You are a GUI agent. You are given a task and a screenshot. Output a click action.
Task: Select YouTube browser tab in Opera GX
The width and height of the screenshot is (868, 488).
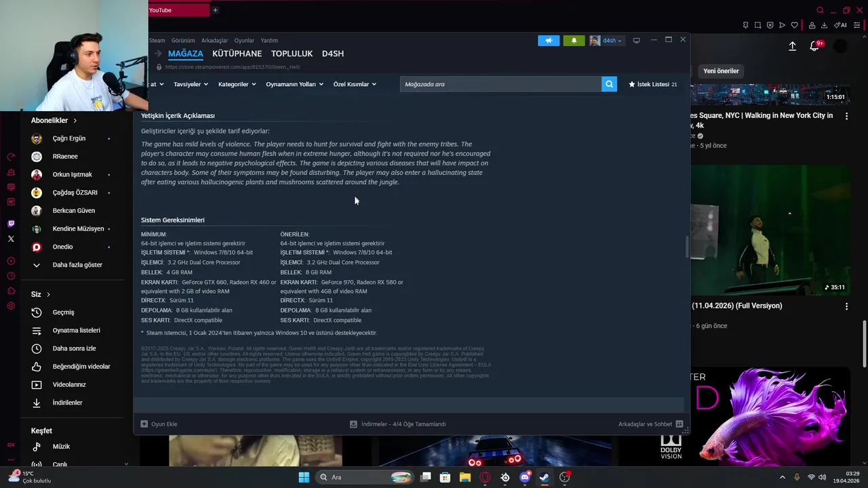(178, 10)
